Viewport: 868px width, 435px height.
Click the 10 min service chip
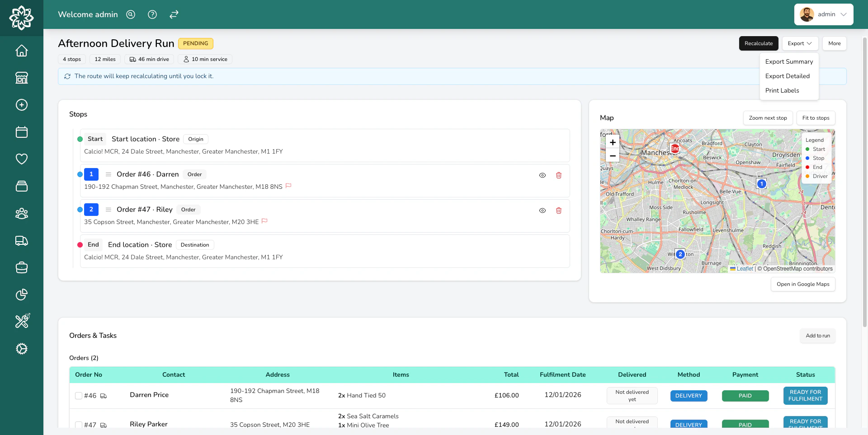click(205, 59)
